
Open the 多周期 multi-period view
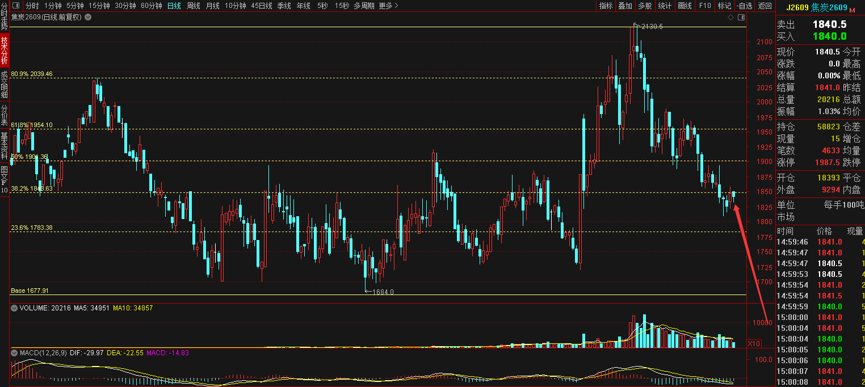363,6
